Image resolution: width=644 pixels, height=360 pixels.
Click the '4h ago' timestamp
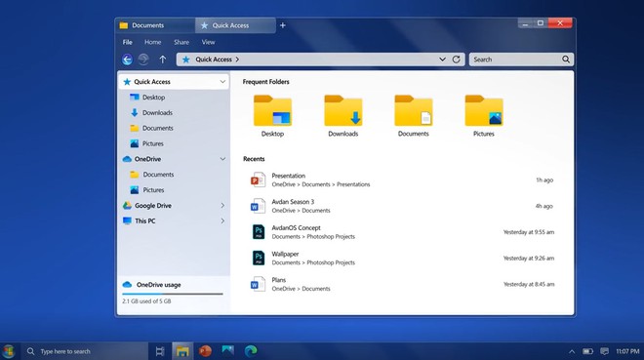[544, 206]
